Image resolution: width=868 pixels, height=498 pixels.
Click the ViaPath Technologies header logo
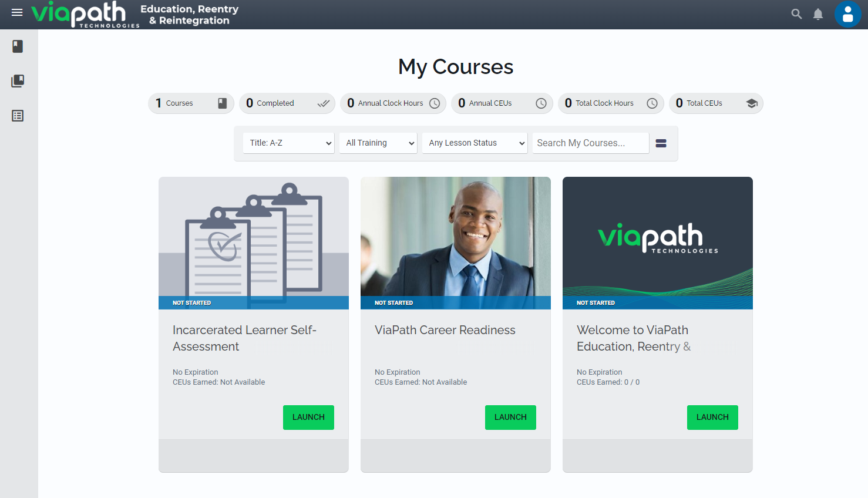pos(85,14)
